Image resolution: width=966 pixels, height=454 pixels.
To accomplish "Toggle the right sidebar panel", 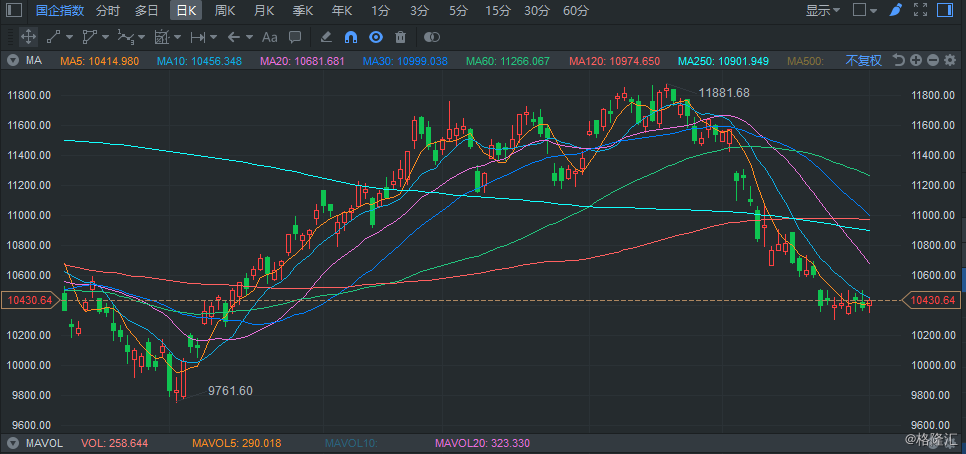I will pos(944,10).
